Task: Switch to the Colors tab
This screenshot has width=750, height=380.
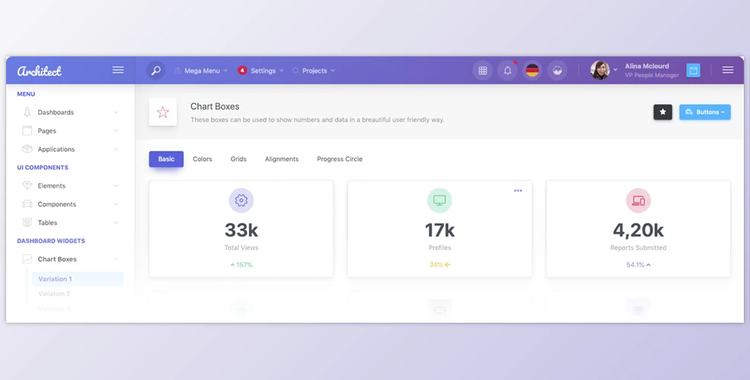Action: 202,159
